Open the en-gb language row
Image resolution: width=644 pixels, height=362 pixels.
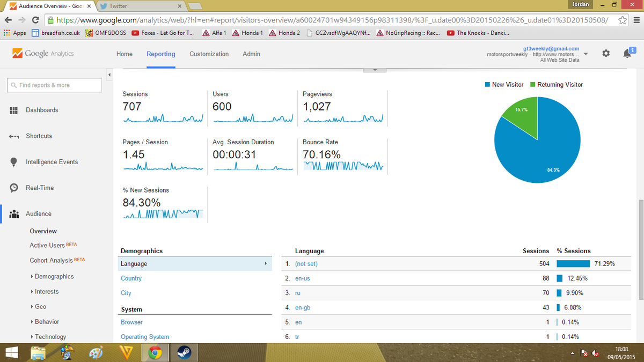pyautogui.click(x=303, y=308)
